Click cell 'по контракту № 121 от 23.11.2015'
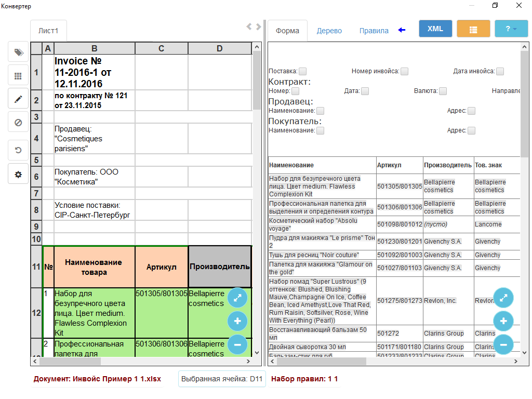 (x=95, y=100)
